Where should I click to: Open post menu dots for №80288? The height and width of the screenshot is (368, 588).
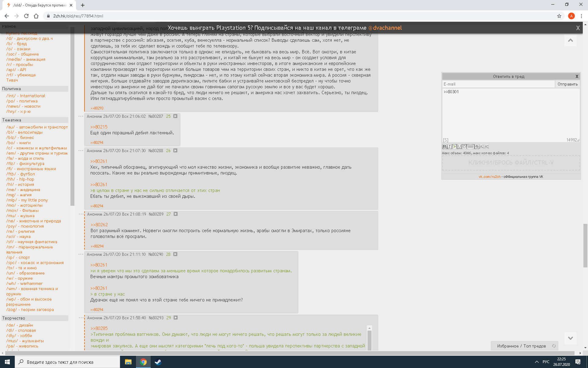tap(81, 151)
